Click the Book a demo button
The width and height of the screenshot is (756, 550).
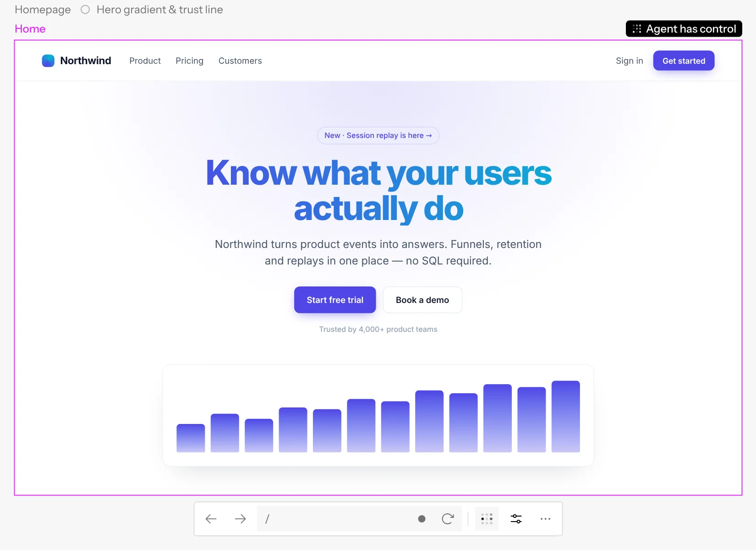(x=422, y=300)
